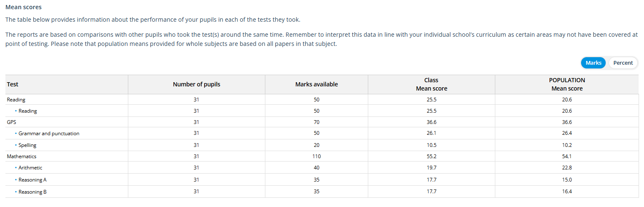Select the Marks display toggle
Image resolution: width=644 pixels, height=207 pixels.
click(593, 63)
